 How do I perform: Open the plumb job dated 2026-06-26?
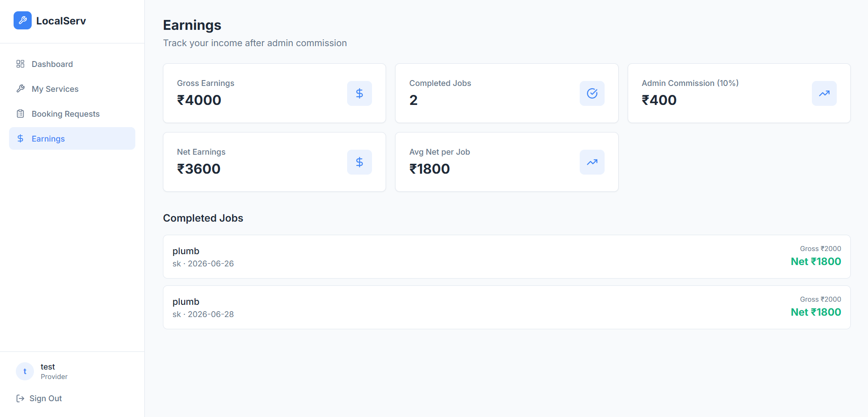pos(506,256)
